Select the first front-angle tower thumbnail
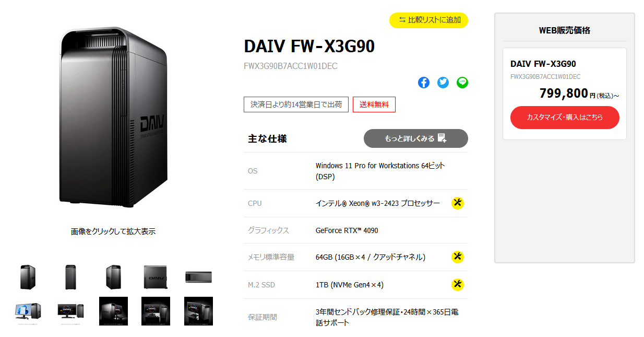This screenshot has width=644, height=337. (x=28, y=277)
